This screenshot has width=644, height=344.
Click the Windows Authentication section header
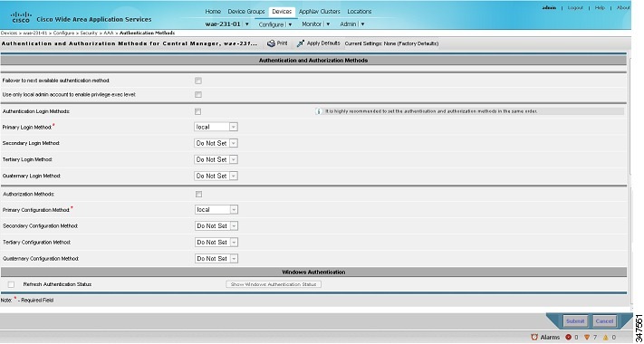click(313, 272)
